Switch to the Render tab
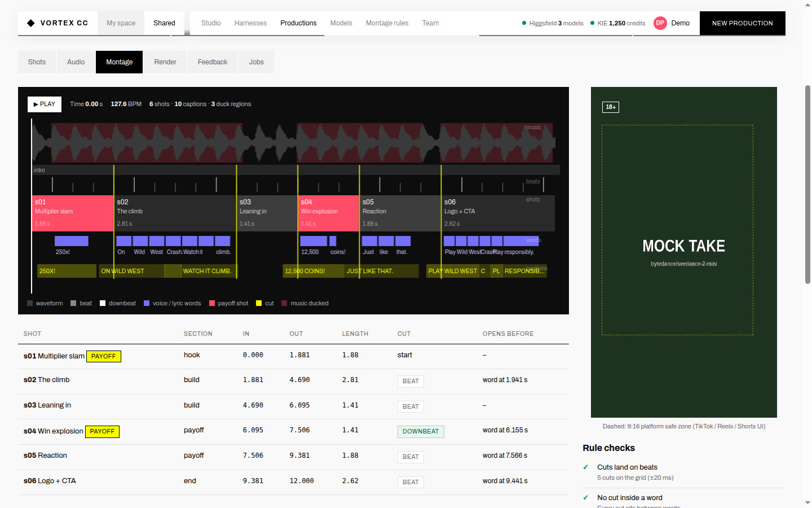812x508 pixels. tap(165, 62)
